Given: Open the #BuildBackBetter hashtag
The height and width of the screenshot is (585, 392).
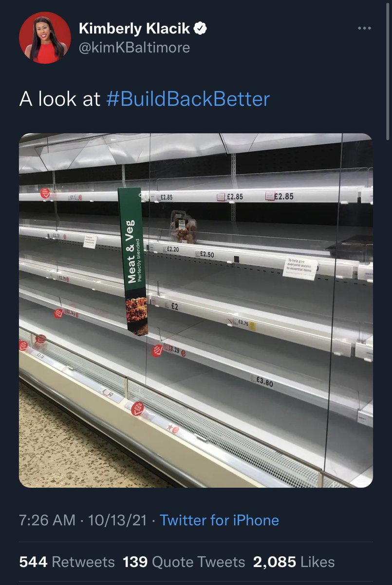Looking at the screenshot, I should 187,99.
